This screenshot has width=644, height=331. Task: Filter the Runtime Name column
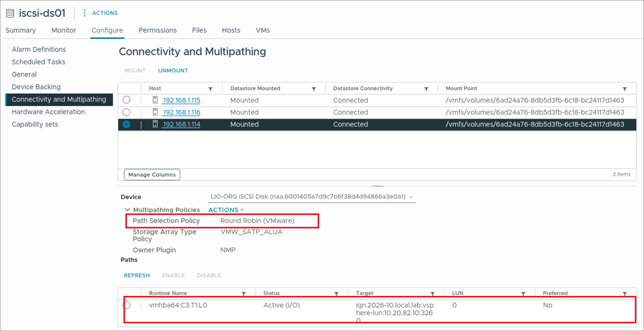[244, 293]
